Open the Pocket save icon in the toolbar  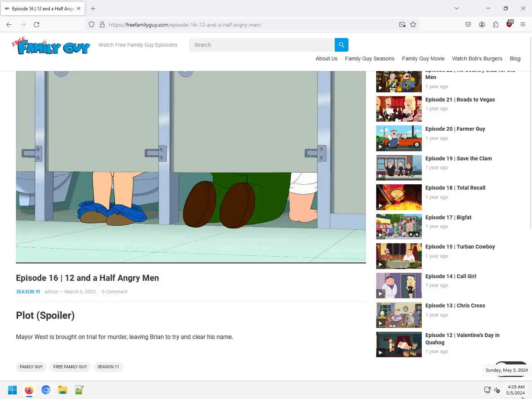coord(468,25)
